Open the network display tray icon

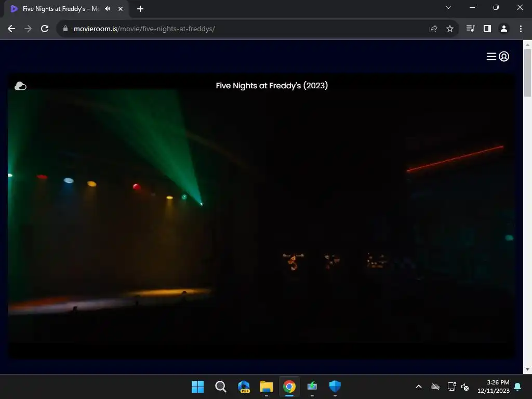[x=451, y=387]
